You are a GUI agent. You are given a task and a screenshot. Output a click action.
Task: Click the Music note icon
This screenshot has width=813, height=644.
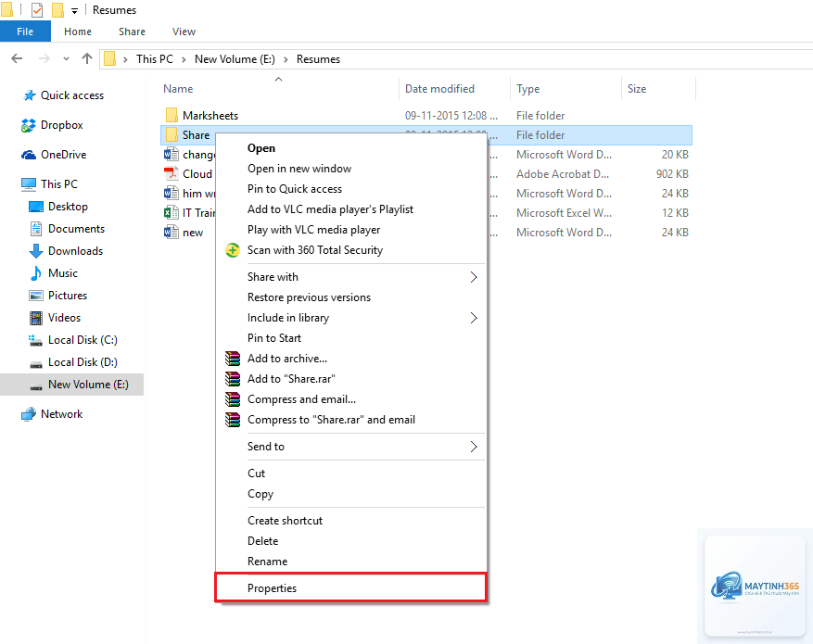click(x=36, y=273)
